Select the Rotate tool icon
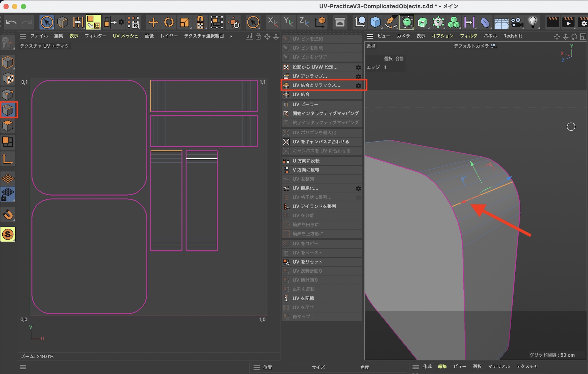 click(169, 22)
